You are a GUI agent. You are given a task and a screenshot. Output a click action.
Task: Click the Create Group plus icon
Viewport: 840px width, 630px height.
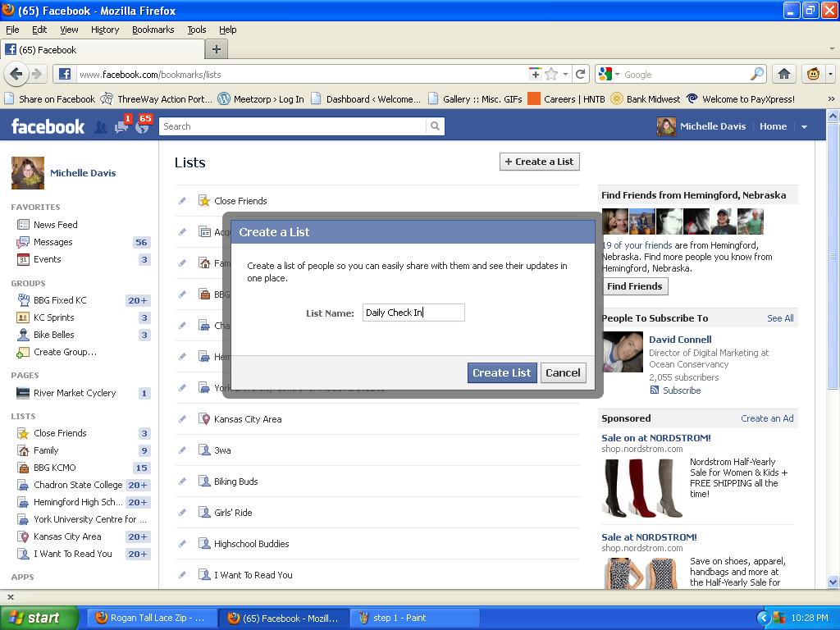pyautogui.click(x=23, y=353)
